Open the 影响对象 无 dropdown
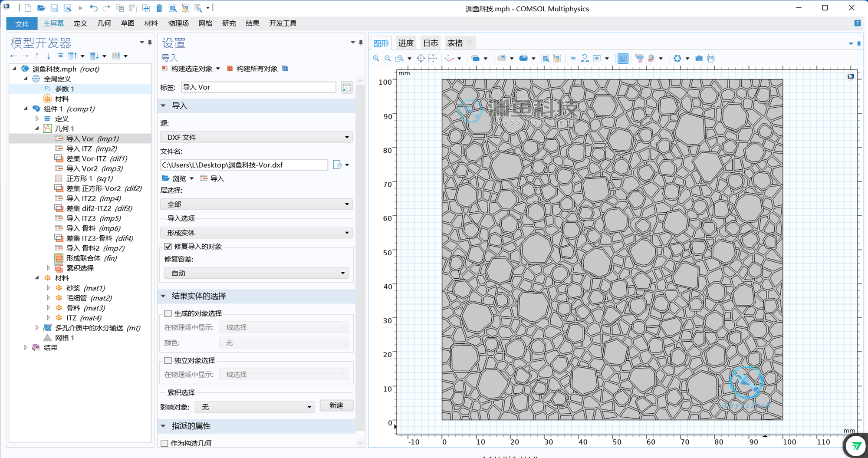Screen dimensions: 868x458 [255, 407]
